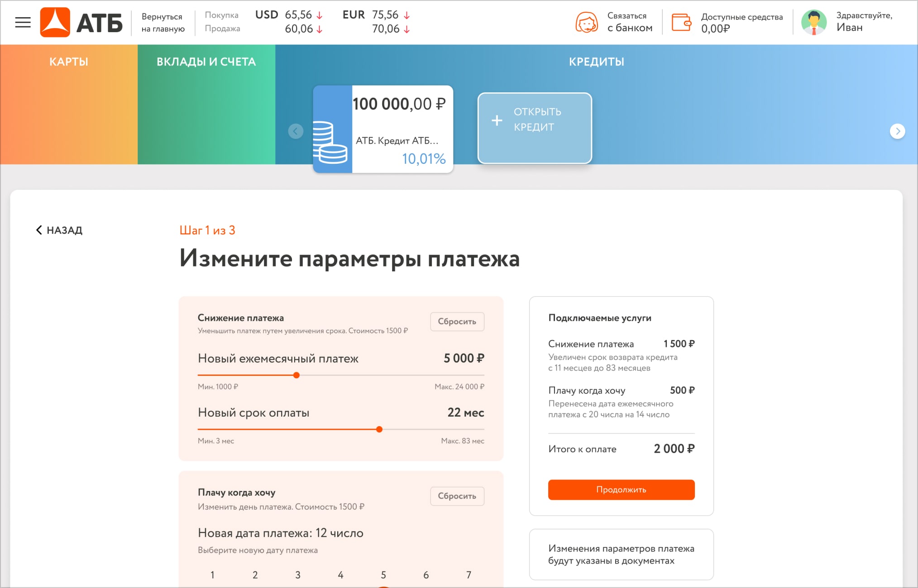Click the payment term slider handle
The image size is (918, 588).
[x=379, y=429]
